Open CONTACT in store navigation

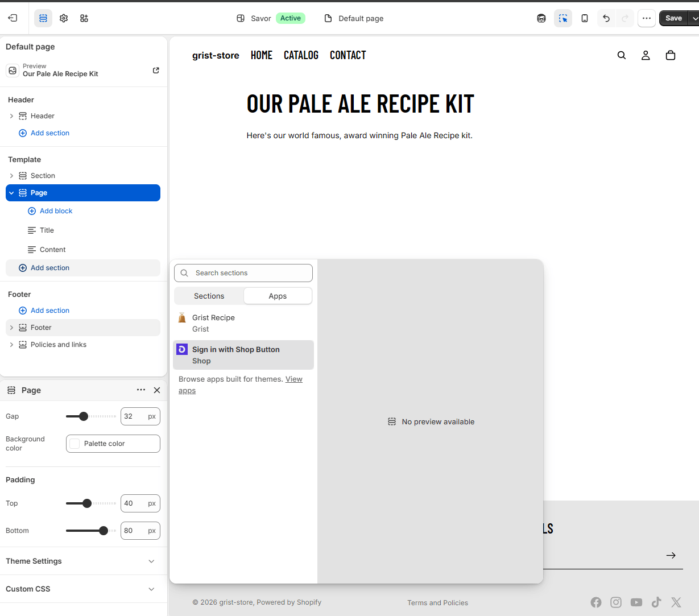tap(348, 55)
